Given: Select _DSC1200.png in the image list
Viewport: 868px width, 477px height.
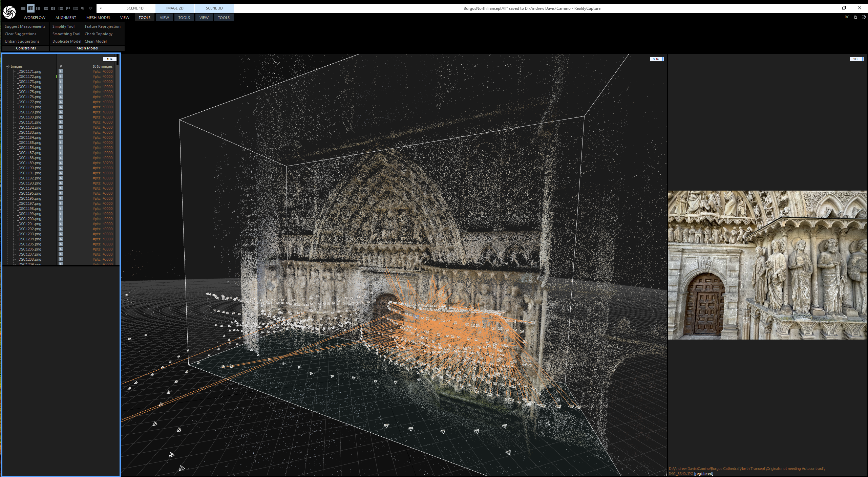Looking at the screenshot, I should (x=29, y=219).
